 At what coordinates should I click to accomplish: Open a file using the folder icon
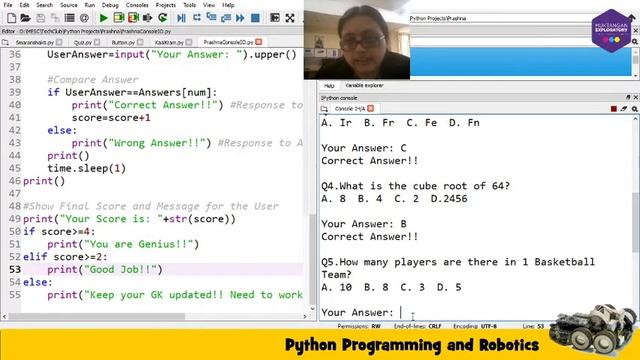(x=25, y=18)
